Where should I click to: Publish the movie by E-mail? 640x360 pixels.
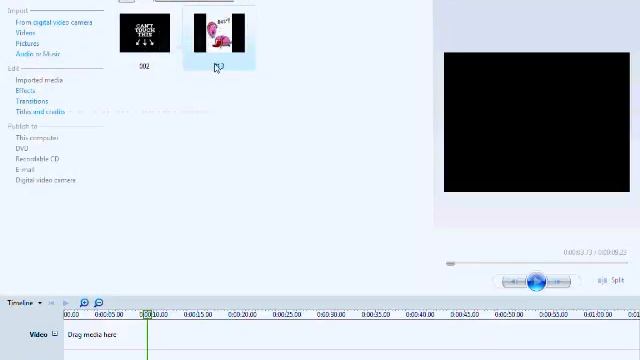tap(25, 169)
